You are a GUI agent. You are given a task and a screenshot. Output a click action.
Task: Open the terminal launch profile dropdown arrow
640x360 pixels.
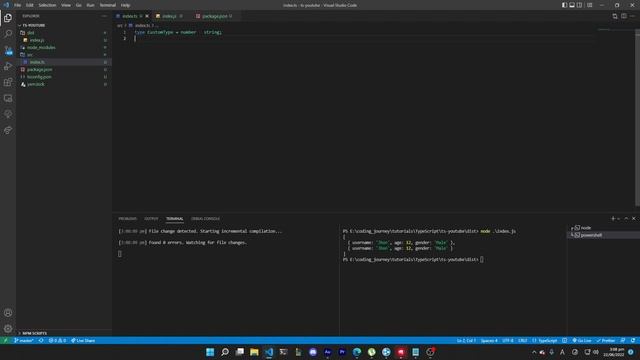(x=619, y=219)
